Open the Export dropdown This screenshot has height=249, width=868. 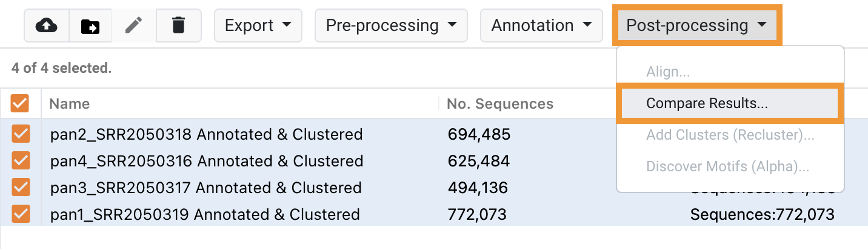point(258,26)
